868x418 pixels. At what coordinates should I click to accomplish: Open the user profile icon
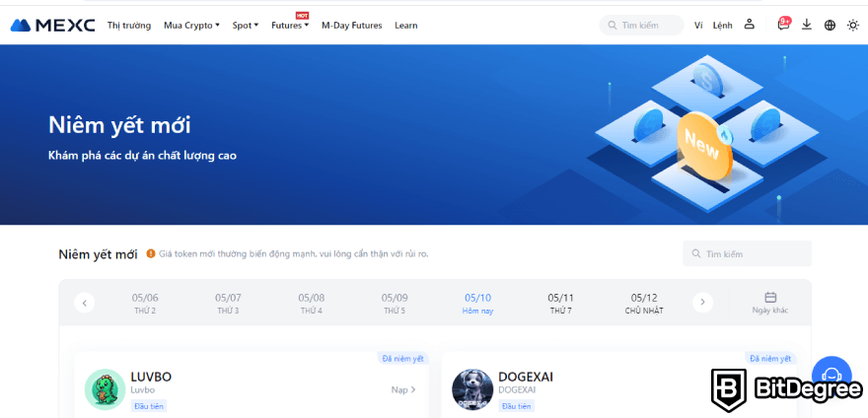click(x=749, y=25)
